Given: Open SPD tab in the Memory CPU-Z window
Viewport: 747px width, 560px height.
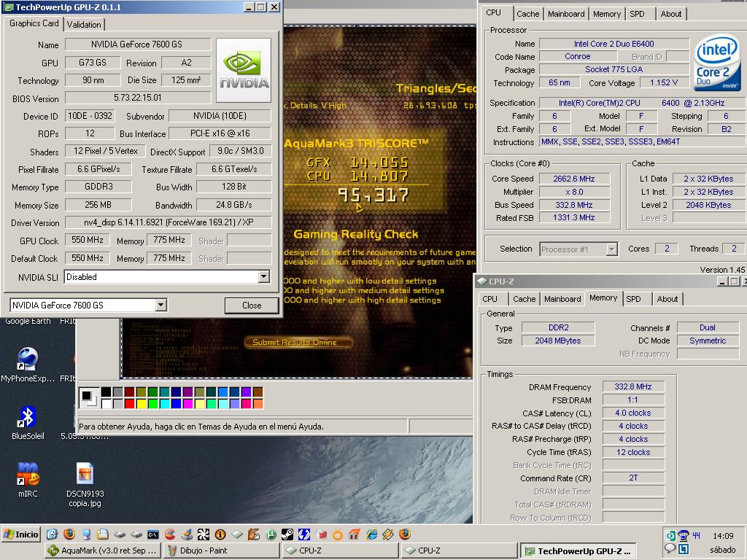Looking at the screenshot, I should [633, 298].
